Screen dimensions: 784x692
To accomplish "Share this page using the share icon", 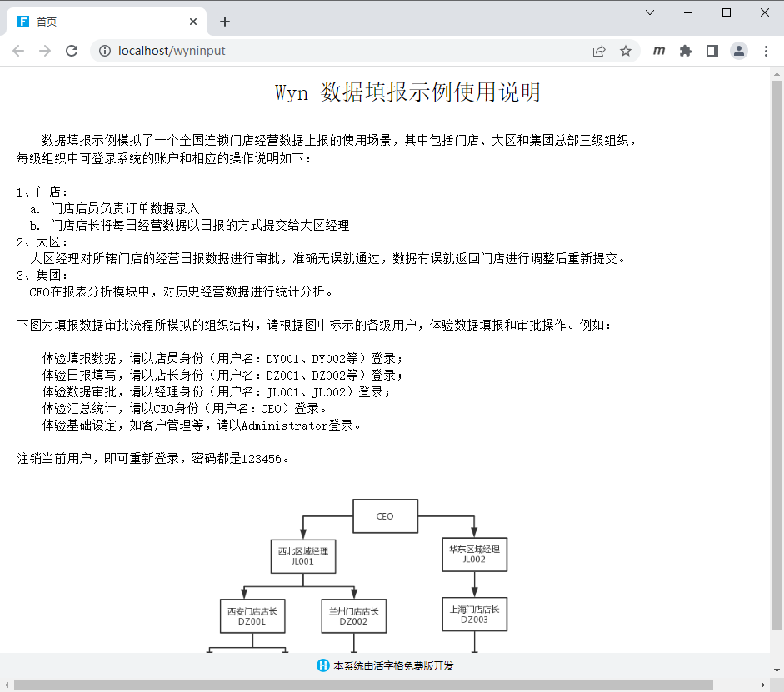I will click(599, 51).
